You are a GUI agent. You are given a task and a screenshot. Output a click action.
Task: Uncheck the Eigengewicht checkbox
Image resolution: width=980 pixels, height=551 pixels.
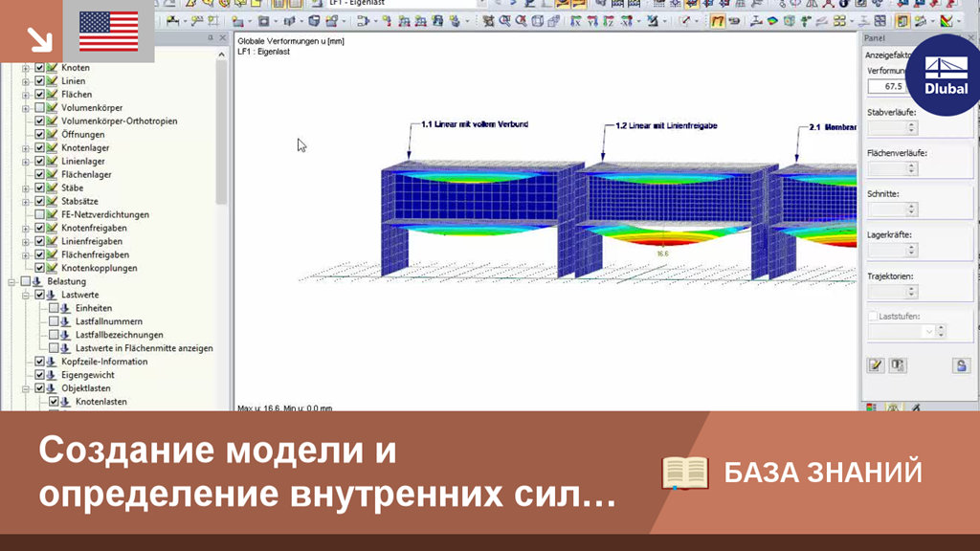click(x=39, y=375)
